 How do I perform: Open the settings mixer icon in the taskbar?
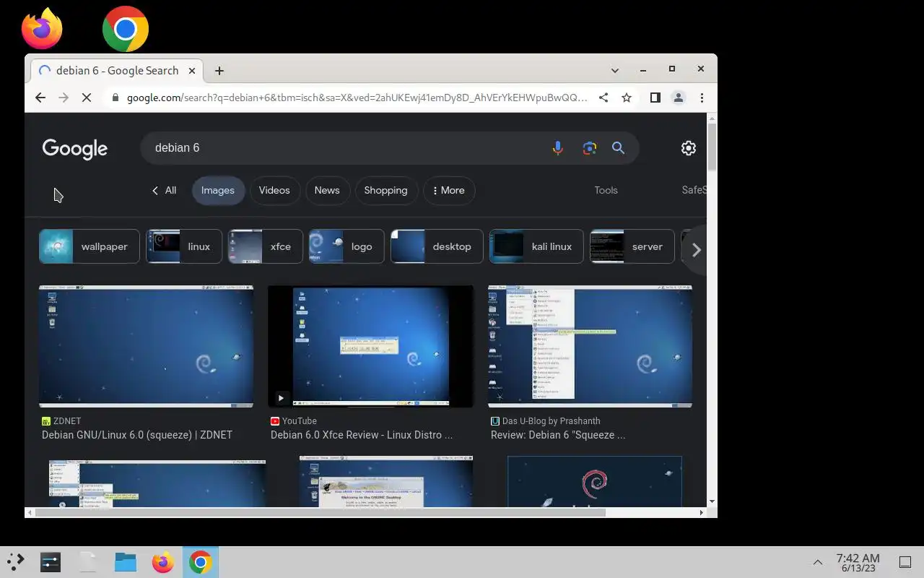pyautogui.click(x=51, y=562)
